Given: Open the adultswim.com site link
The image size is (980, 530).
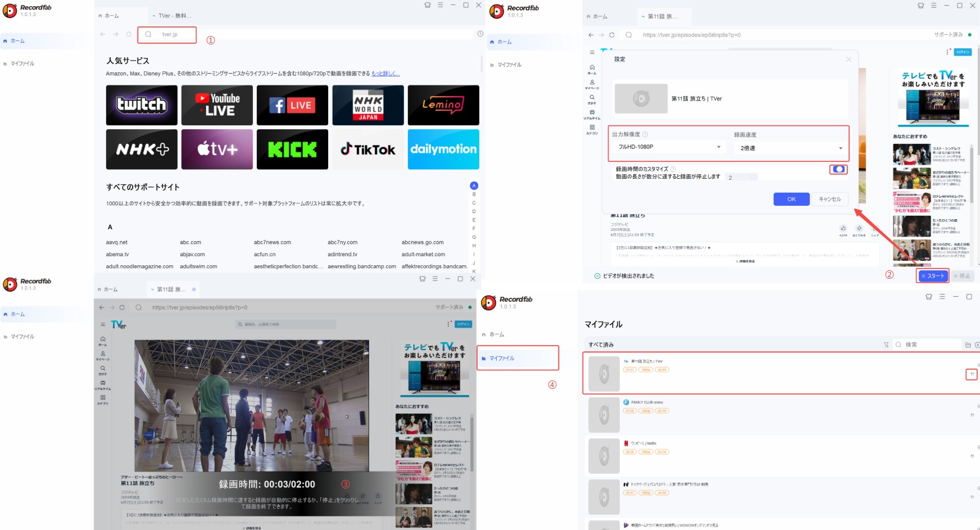Looking at the screenshot, I should (x=198, y=266).
